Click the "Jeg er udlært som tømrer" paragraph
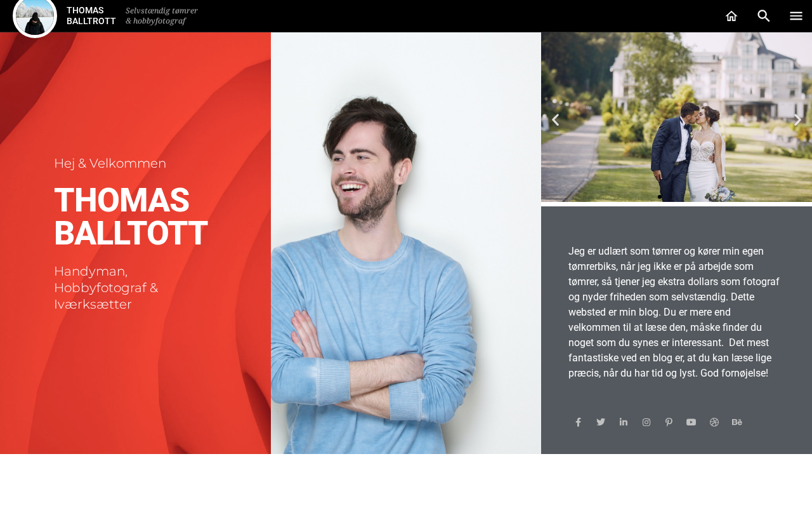 pos(674,312)
